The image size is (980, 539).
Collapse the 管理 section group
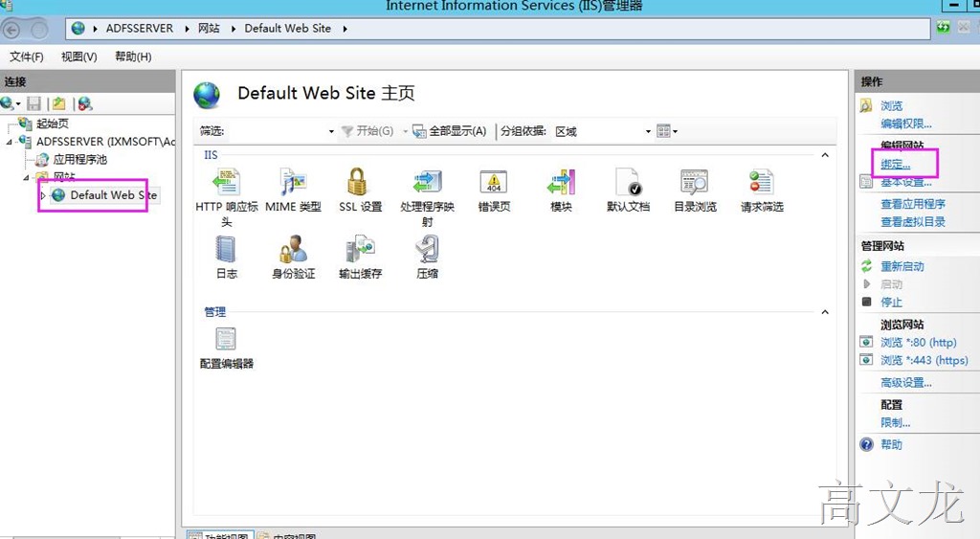click(825, 312)
